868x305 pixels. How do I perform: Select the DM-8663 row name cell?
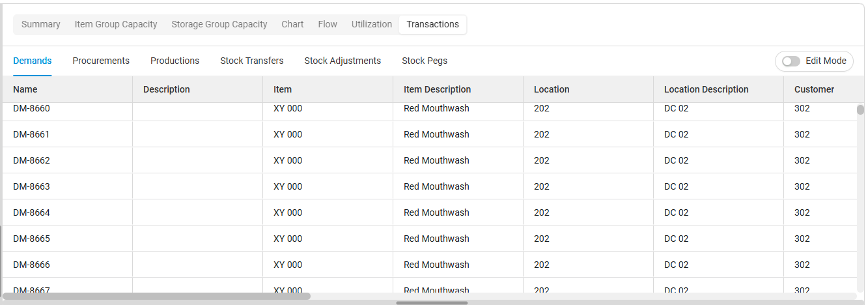point(31,187)
